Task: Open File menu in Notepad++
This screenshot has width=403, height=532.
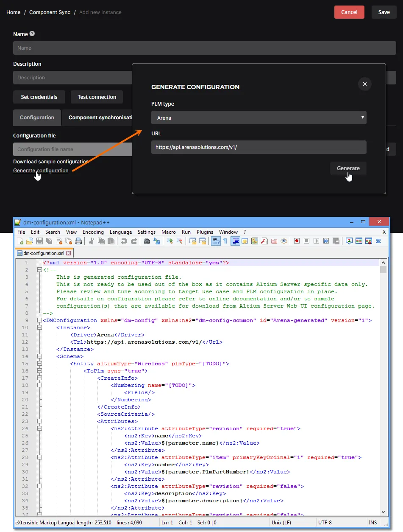Action: click(21, 232)
